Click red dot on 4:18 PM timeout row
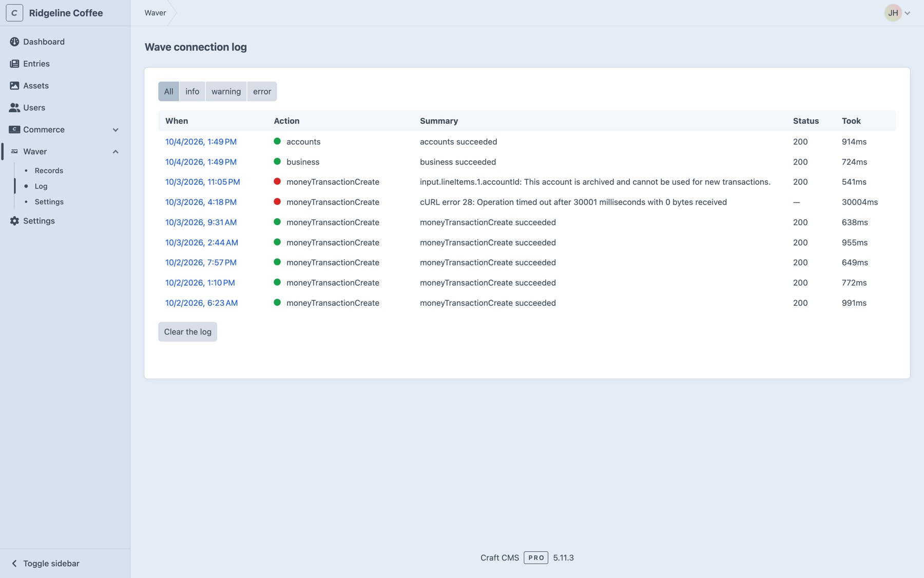Screen dimensions: 924x578 point(277,202)
